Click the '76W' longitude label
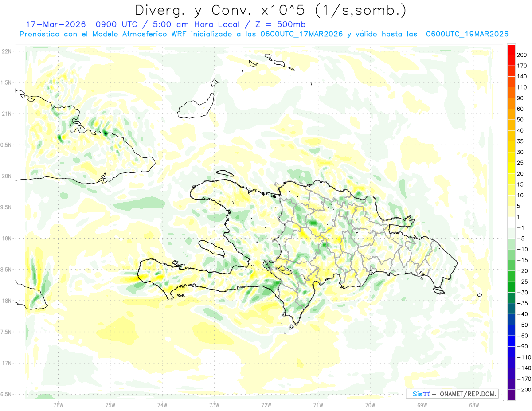The height and width of the screenshot is (411, 532). tap(58, 405)
